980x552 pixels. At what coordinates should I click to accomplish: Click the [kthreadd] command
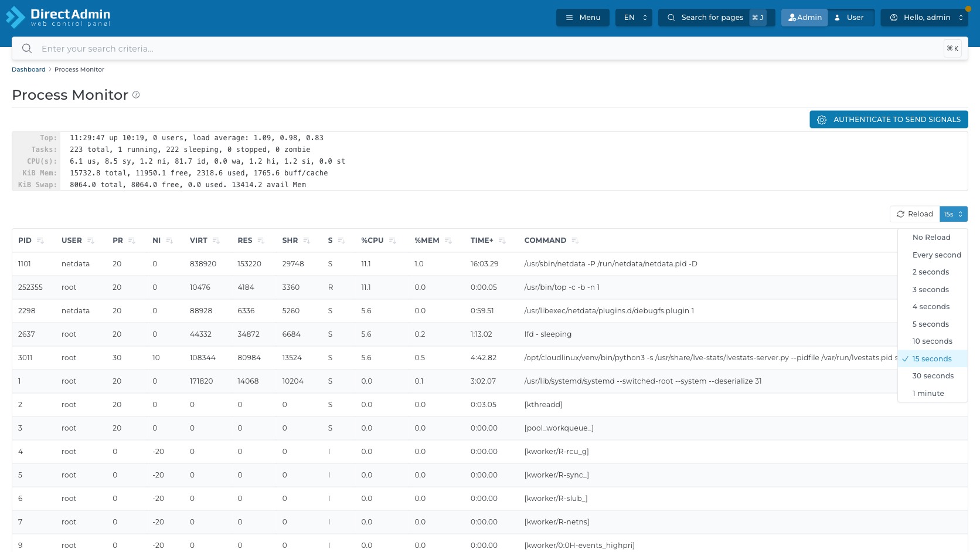(x=543, y=405)
